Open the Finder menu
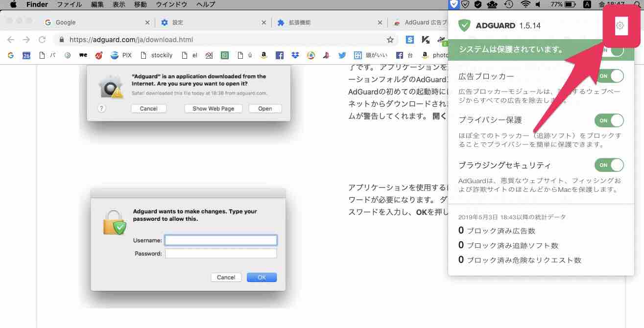Screen dimensions: 644x328 pos(37,4)
